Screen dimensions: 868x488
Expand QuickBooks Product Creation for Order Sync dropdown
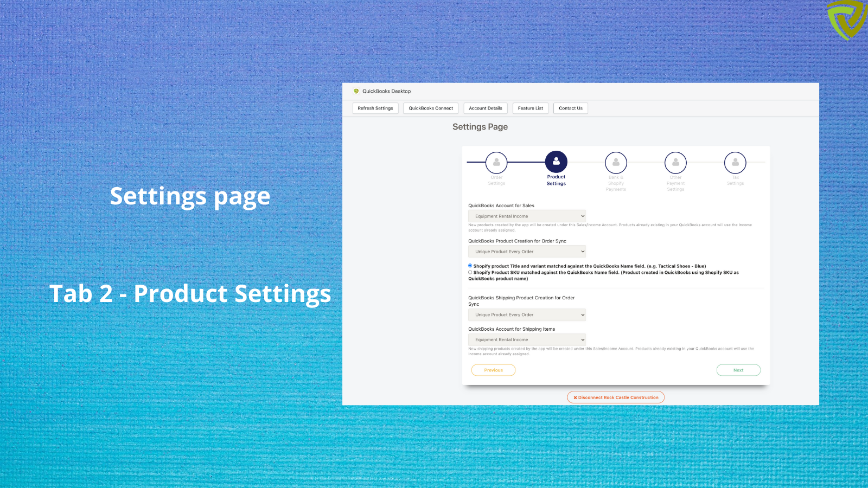click(x=527, y=252)
